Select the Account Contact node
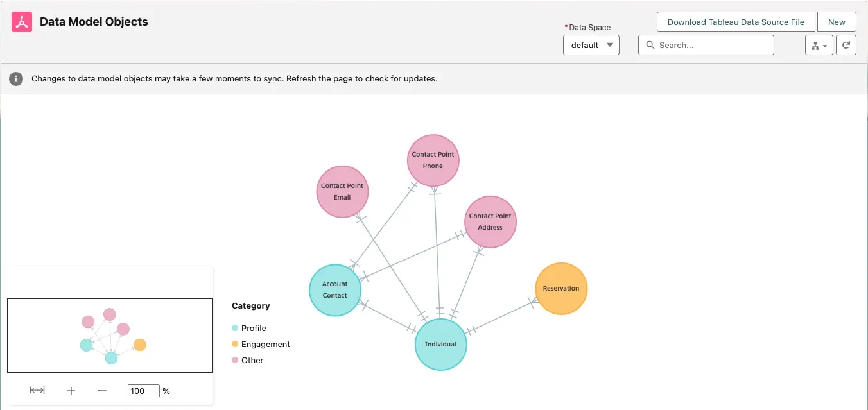 coord(335,290)
